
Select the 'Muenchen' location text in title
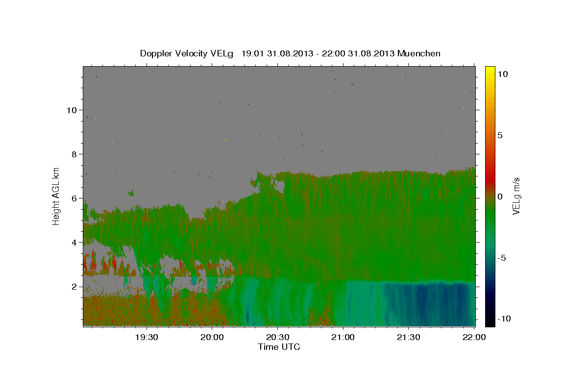pos(419,53)
